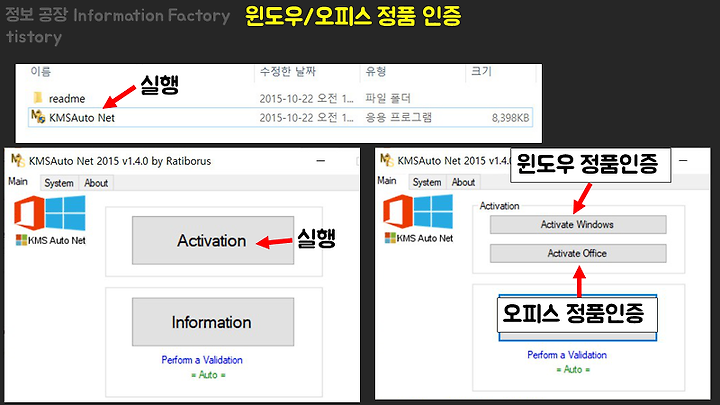Follow Perform a Validation link in left window
Screen dimensions: 720x405
(x=202, y=360)
